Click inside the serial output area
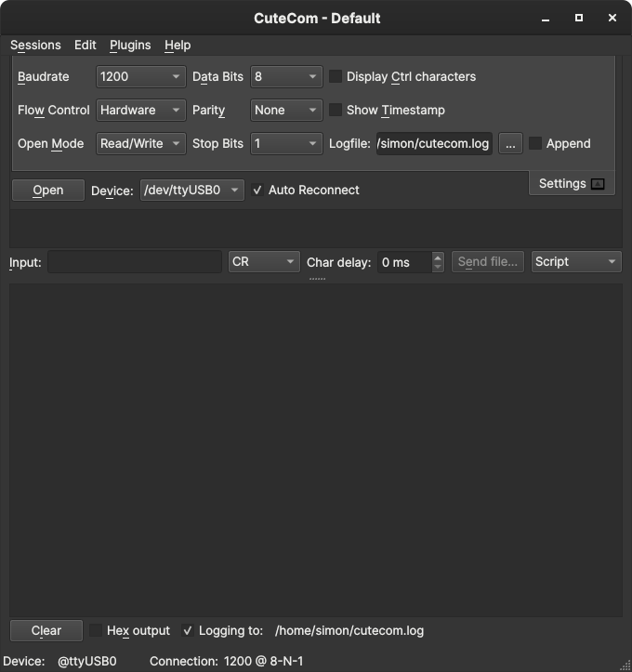 click(x=316, y=450)
